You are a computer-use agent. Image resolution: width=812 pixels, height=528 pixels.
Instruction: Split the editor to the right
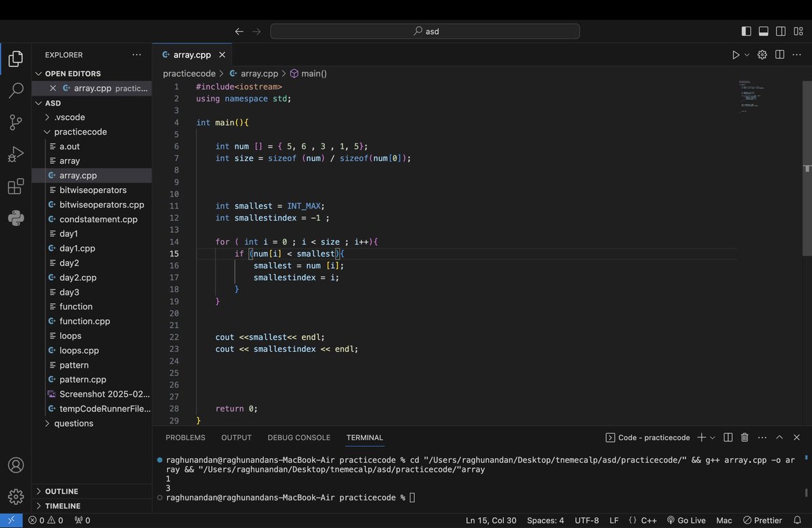(780, 55)
